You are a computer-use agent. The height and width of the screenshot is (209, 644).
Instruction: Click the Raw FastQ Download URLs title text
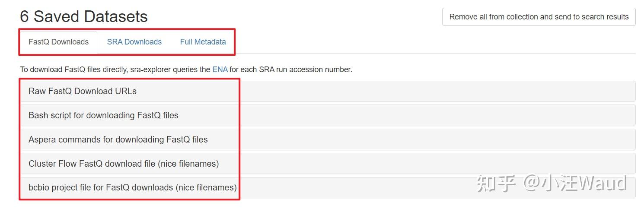[x=83, y=91]
